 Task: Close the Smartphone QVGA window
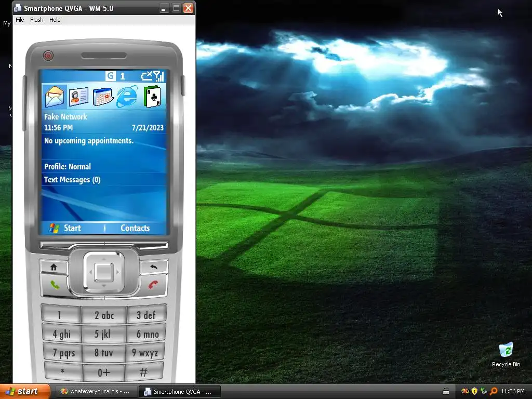188,8
